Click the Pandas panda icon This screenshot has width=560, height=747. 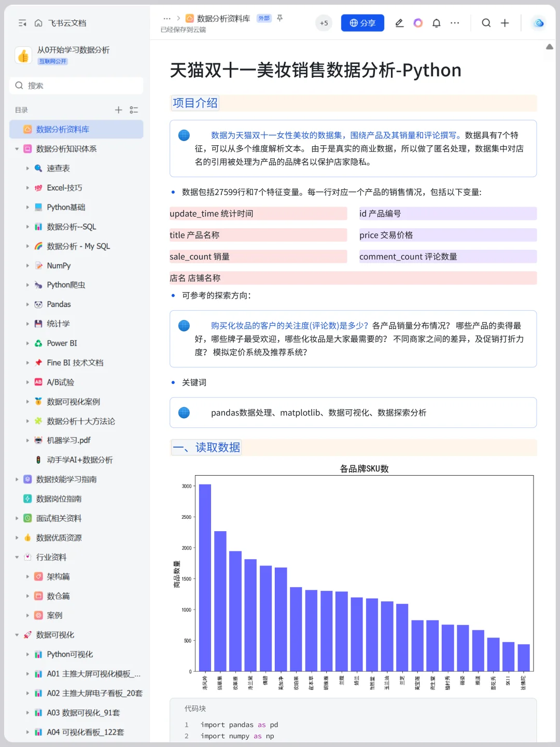pyautogui.click(x=38, y=305)
